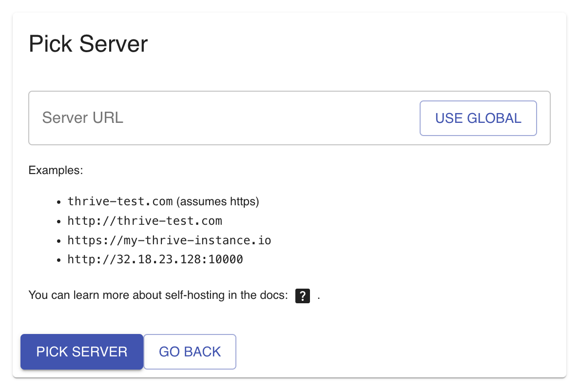Screen dimensions: 579x392
Task: Place cursor in the empty Server URL field
Action: [195, 118]
